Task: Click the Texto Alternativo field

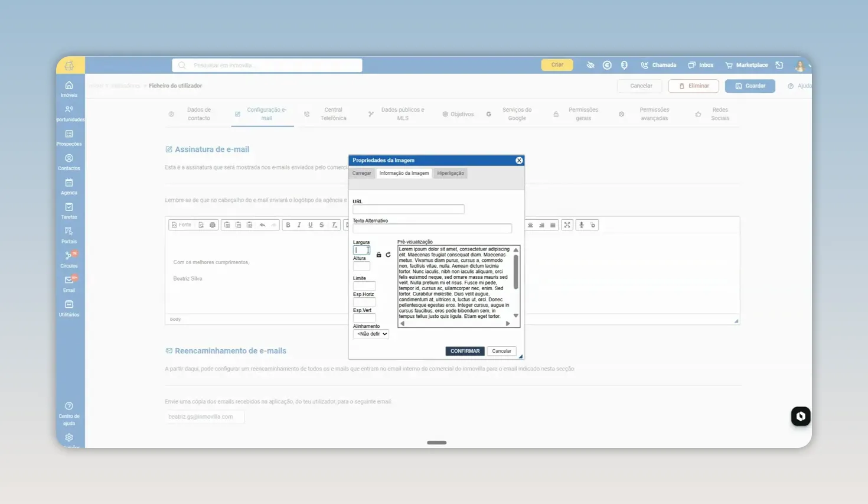Action: (432, 228)
